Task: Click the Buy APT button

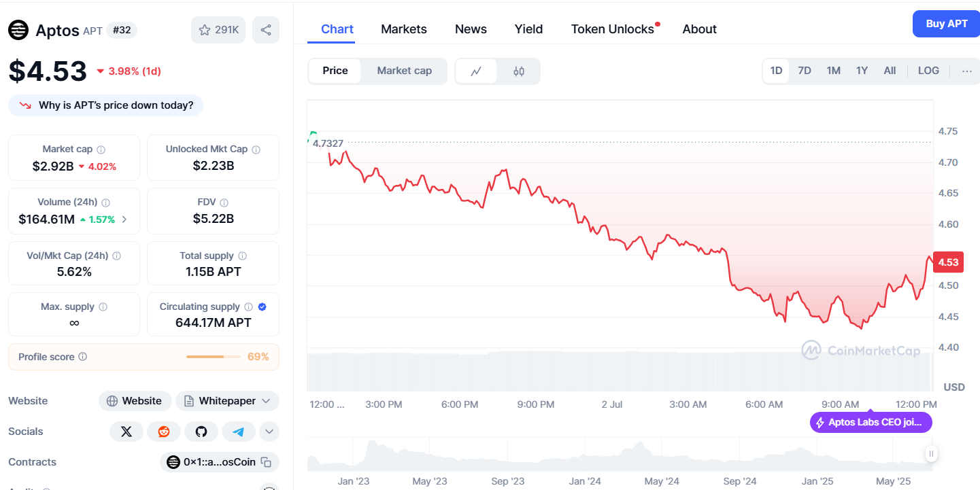Action: point(947,24)
